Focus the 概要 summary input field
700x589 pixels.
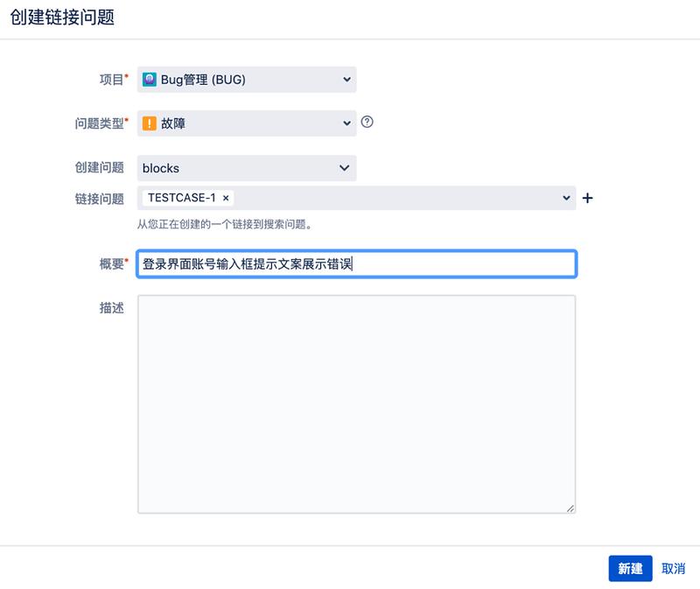click(350, 263)
